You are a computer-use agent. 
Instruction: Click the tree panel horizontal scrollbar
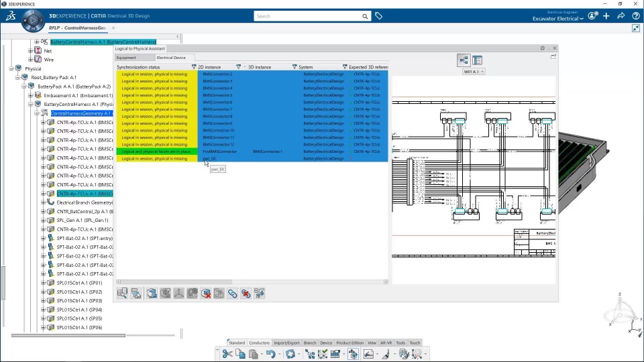pyautogui.click(x=68, y=335)
